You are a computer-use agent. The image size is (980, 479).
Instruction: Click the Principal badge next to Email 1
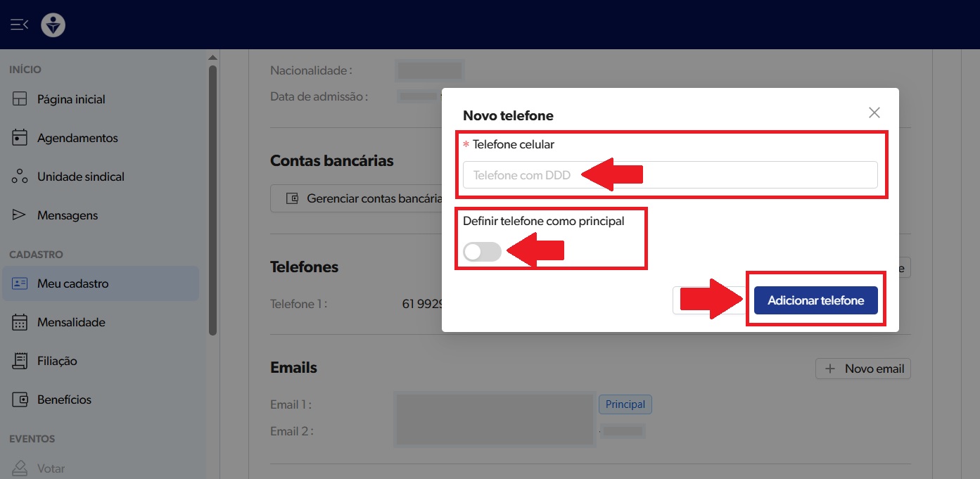click(625, 404)
